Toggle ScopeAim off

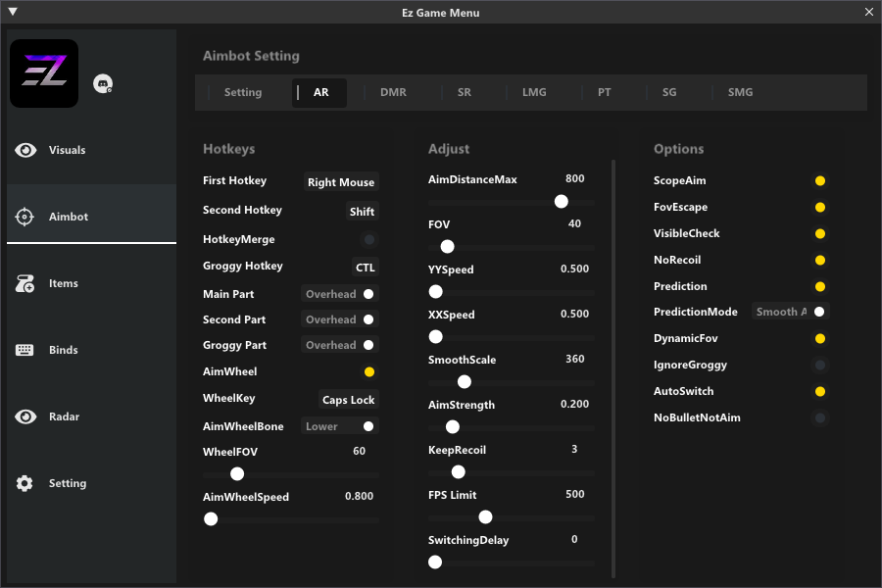(x=820, y=180)
